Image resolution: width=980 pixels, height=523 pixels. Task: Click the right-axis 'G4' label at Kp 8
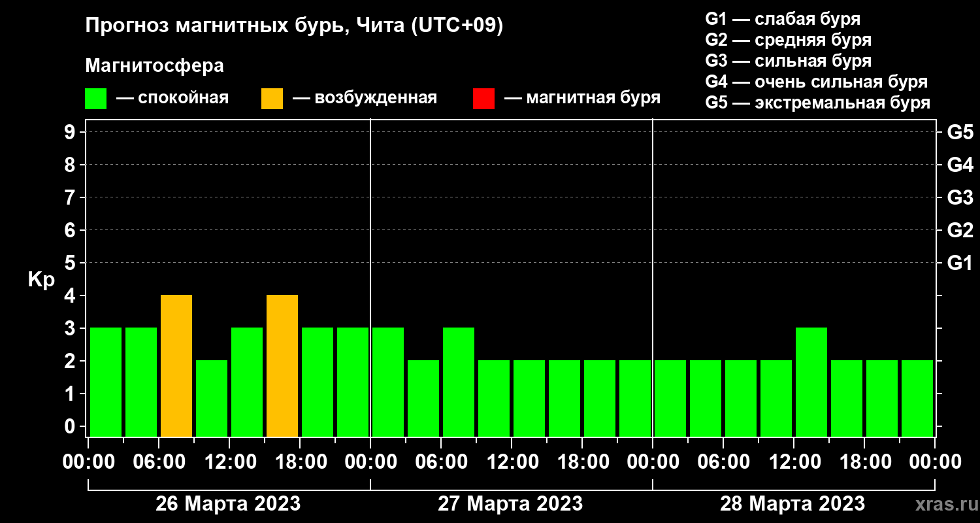[x=960, y=165]
